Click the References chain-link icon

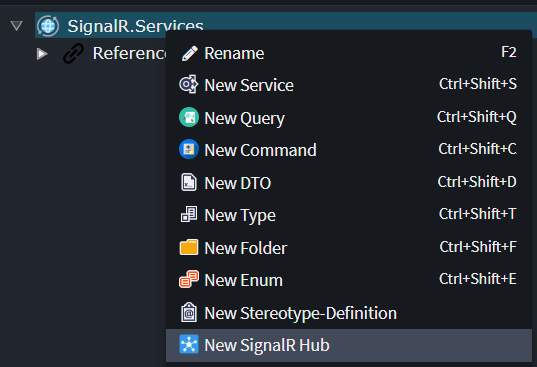pyautogui.click(x=73, y=53)
